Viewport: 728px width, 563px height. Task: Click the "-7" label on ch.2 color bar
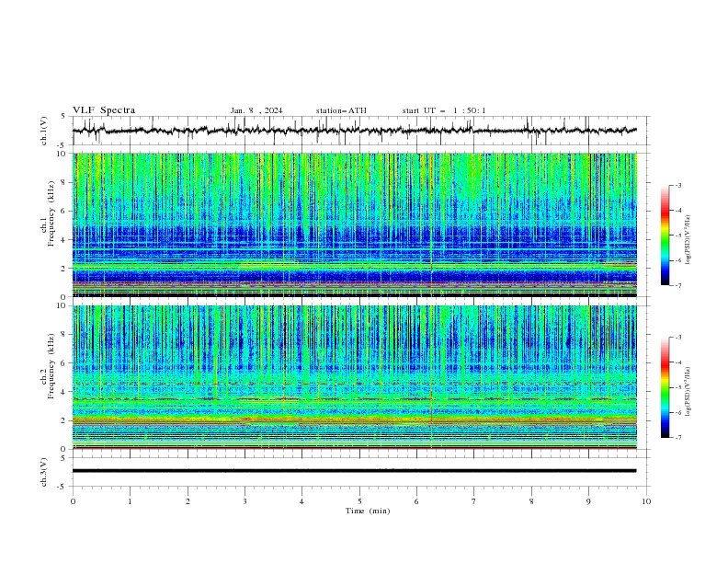(678, 437)
